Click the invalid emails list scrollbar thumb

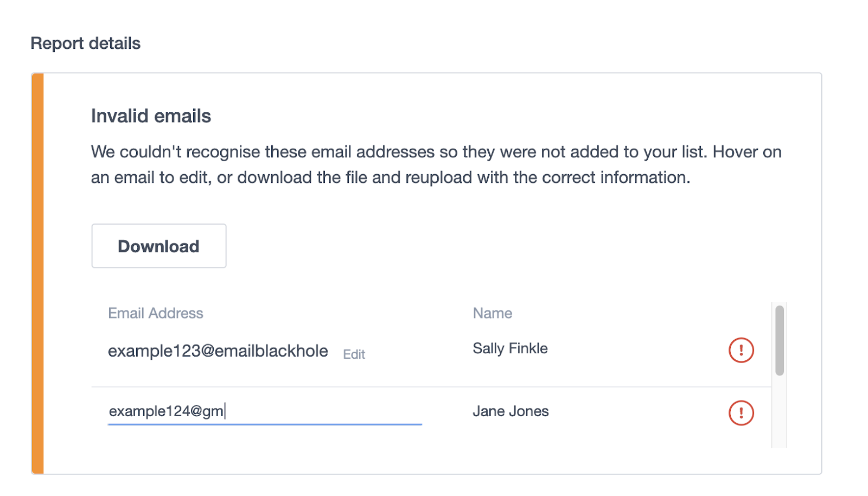point(780,340)
